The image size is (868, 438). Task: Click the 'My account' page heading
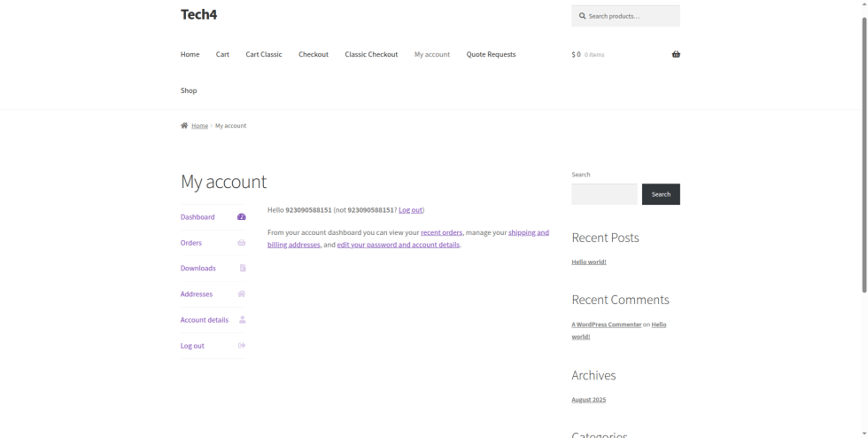[x=223, y=182]
